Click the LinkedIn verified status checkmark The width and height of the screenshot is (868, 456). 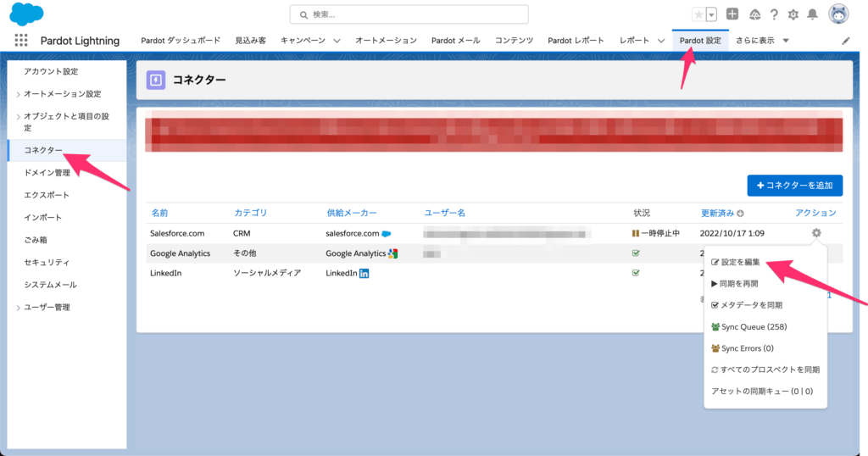click(x=636, y=273)
